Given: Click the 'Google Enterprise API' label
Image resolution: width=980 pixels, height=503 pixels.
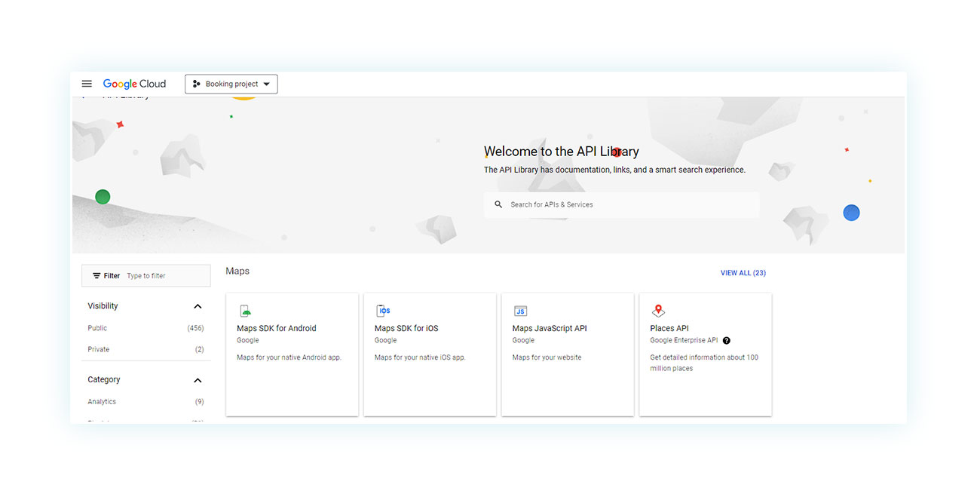Looking at the screenshot, I should tap(684, 341).
